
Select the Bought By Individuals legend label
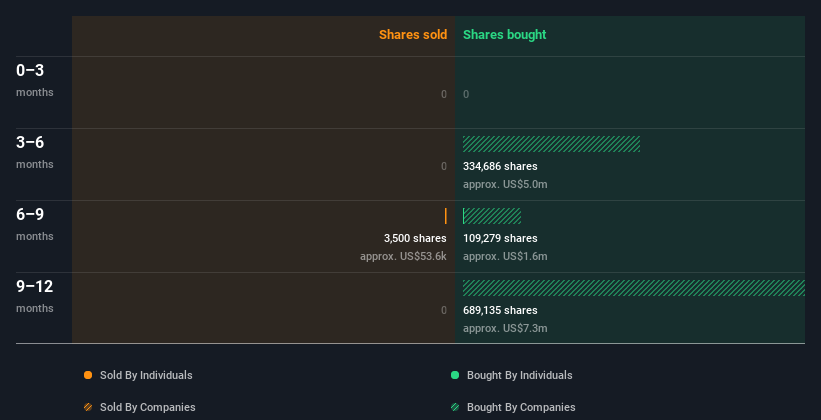click(519, 375)
